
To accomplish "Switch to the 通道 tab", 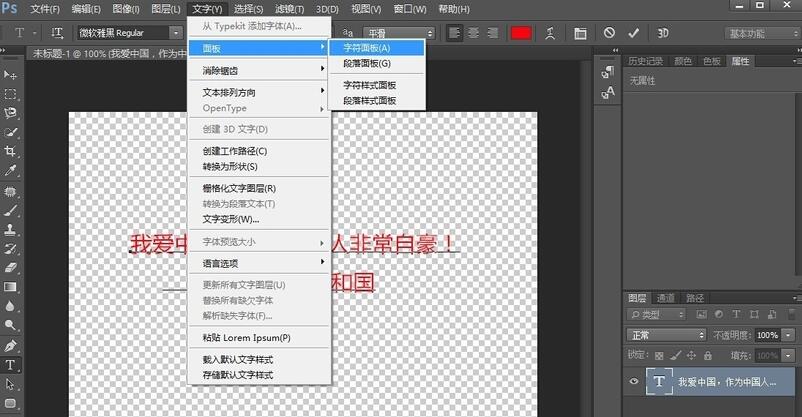I will click(x=665, y=298).
